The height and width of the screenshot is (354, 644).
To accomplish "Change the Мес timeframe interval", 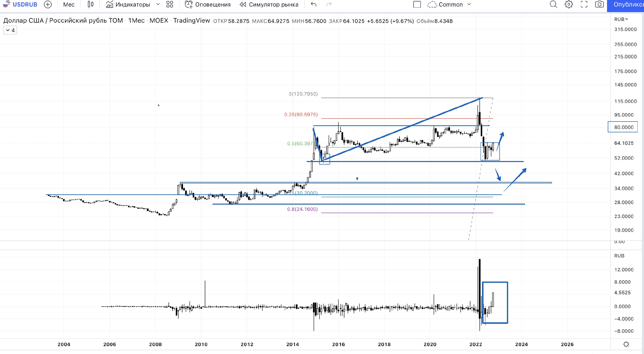I will [x=69, y=5].
